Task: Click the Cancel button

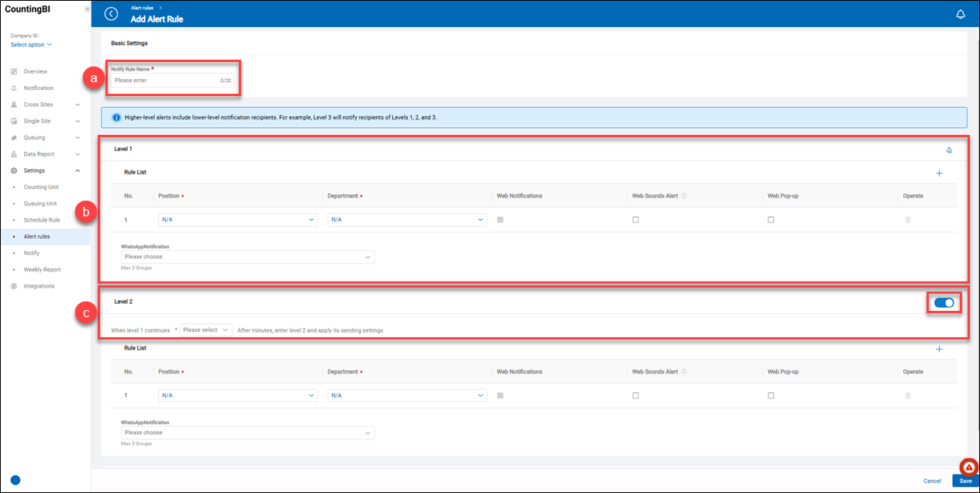Action: click(932, 481)
